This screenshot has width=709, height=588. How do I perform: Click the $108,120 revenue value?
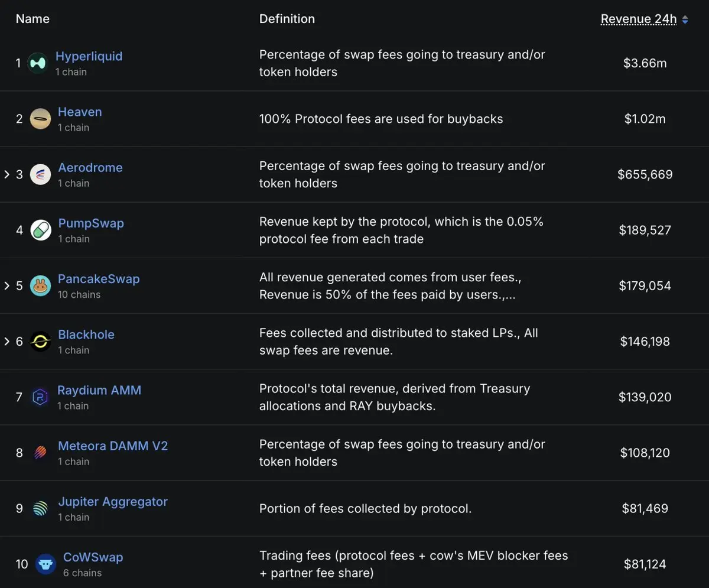(x=645, y=453)
